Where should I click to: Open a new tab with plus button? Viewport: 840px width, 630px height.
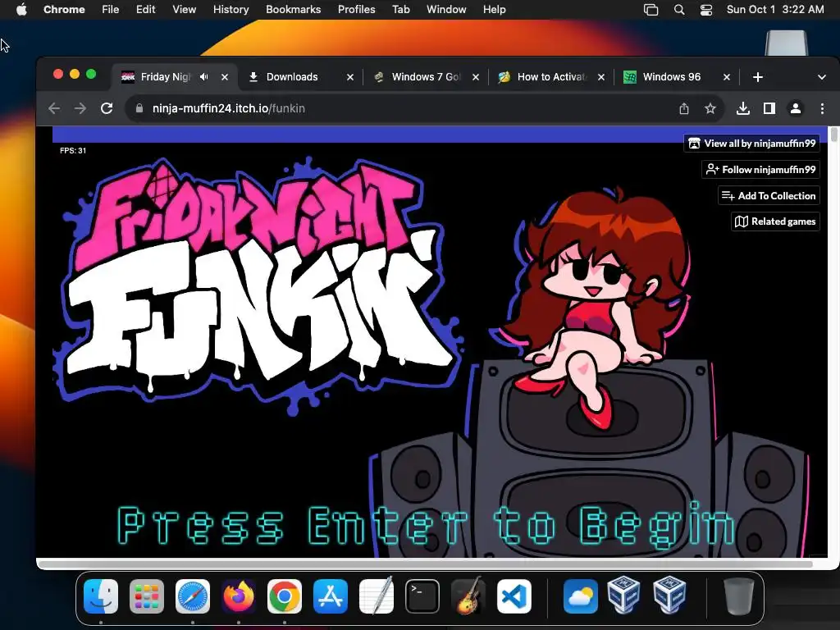click(x=757, y=77)
